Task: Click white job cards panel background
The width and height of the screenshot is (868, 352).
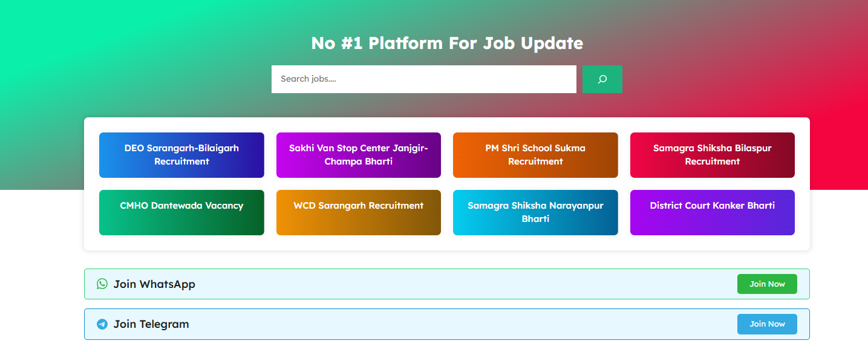Action: coord(446,243)
